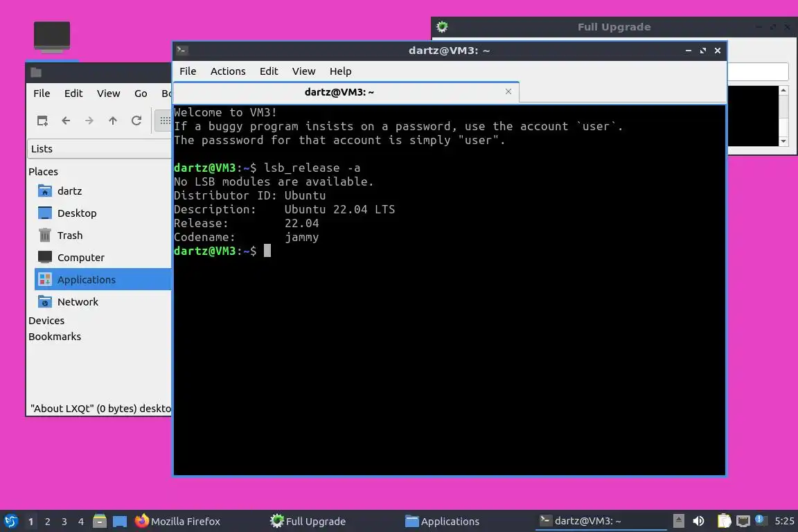The width and height of the screenshot is (798, 532).
Task: Click the file manager status bar text
Action: pos(100,408)
